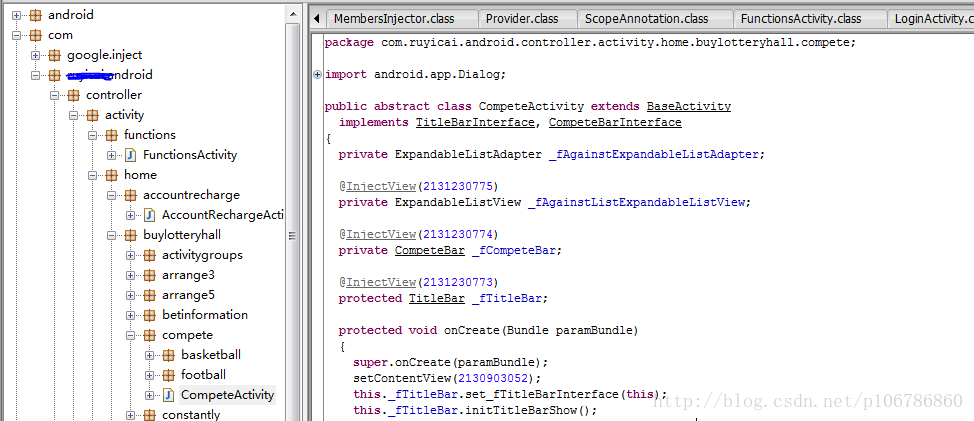Click the activity package icon

pos(93,115)
